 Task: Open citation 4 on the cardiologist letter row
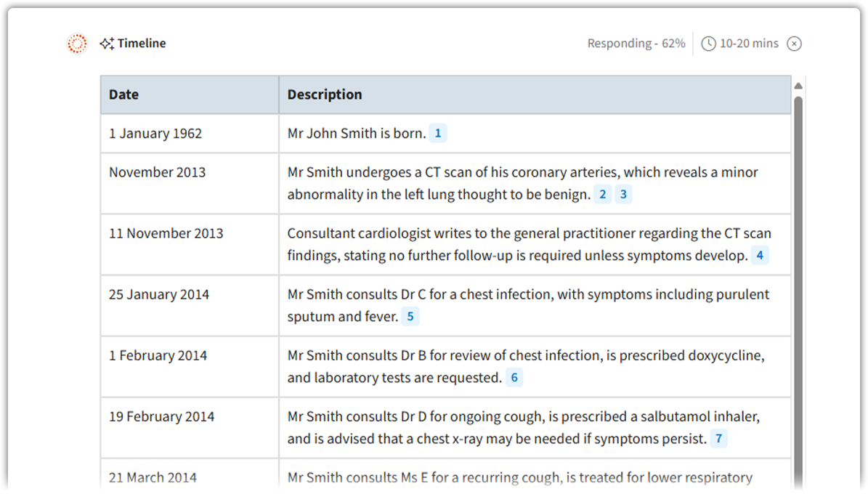coord(760,256)
